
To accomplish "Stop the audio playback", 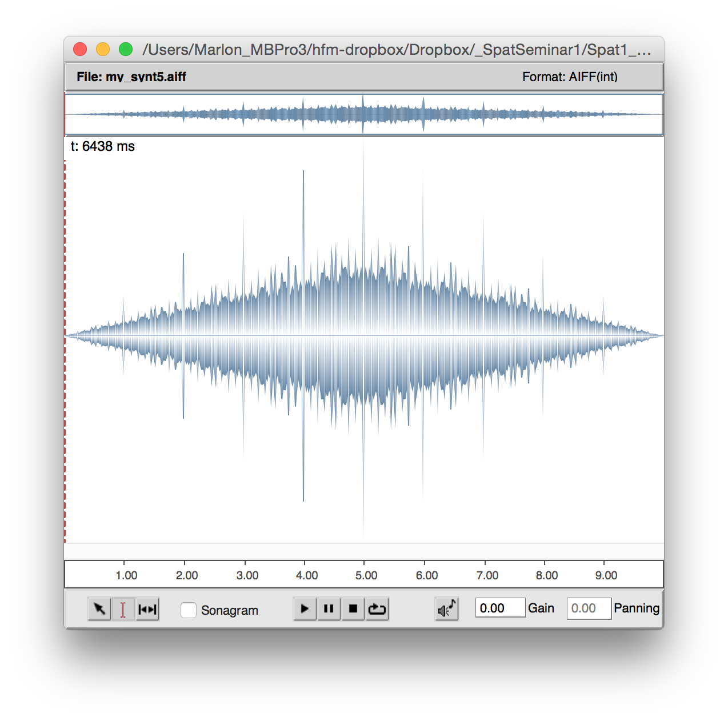I will [353, 608].
